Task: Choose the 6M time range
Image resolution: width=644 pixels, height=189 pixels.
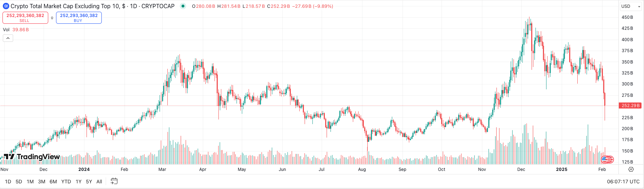Action: pos(53,182)
